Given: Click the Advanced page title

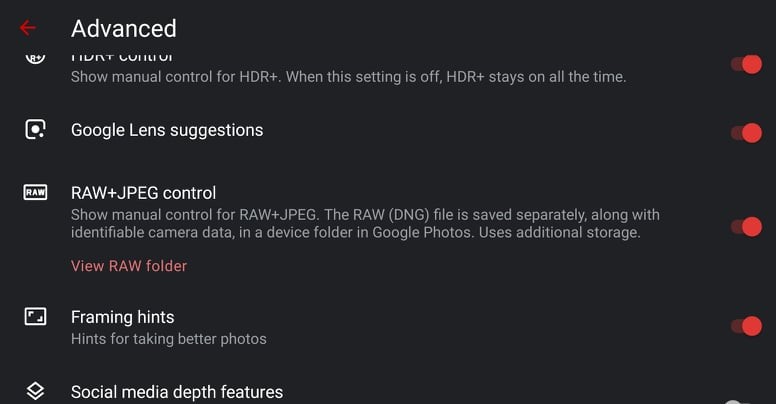Looking at the screenshot, I should point(124,28).
